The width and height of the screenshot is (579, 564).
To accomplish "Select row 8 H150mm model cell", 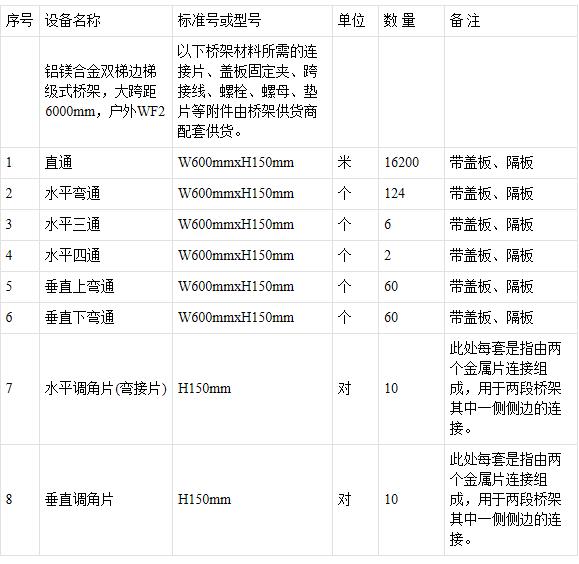I will 252,500.
